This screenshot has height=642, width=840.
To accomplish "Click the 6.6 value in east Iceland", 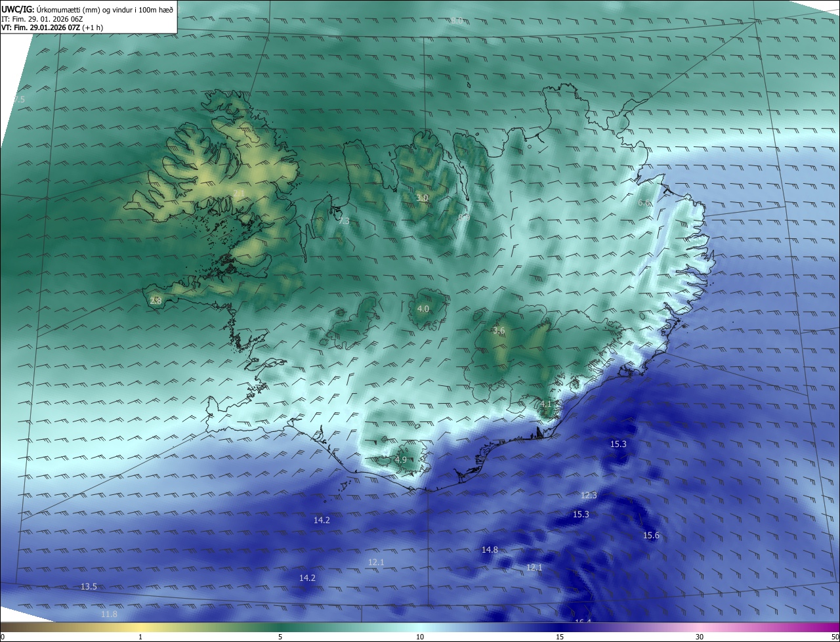I will click(x=644, y=203).
